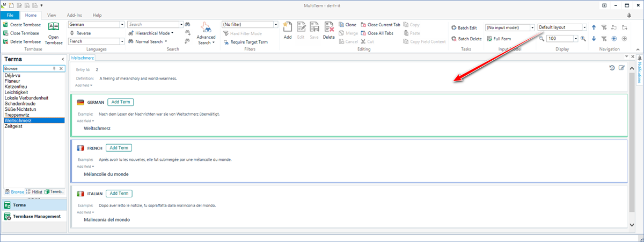Toggle the Full Form option
The height and width of the screenshot is (242, 644).
(x=499, y=39)
